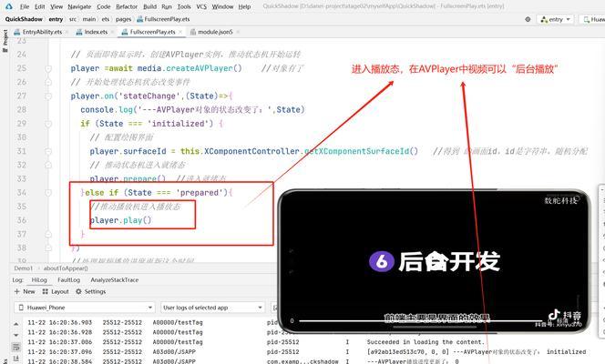This screenshot has width=605, height=364.
Task: Toggle fold end marker at line 37
Action: click(x=48, y=234)
